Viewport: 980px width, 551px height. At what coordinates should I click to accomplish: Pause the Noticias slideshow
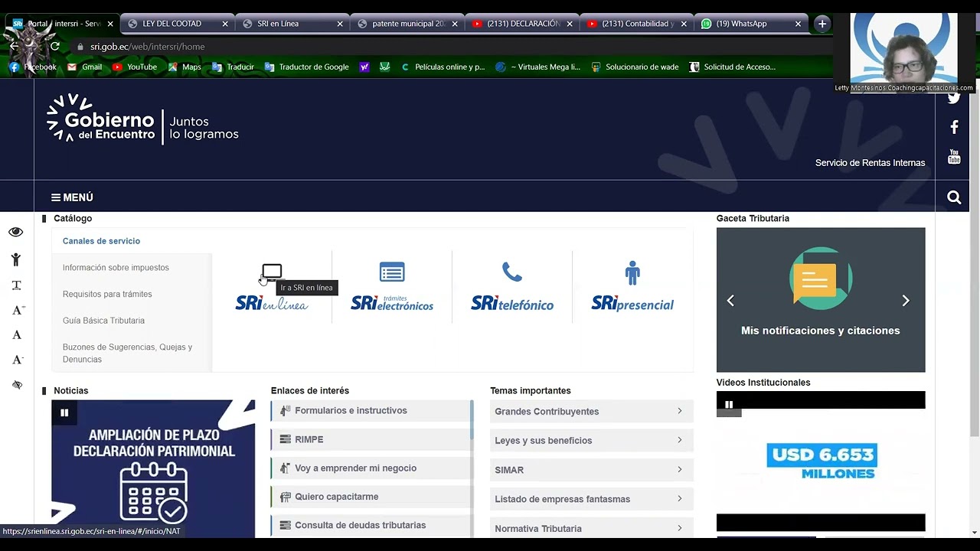64,412
